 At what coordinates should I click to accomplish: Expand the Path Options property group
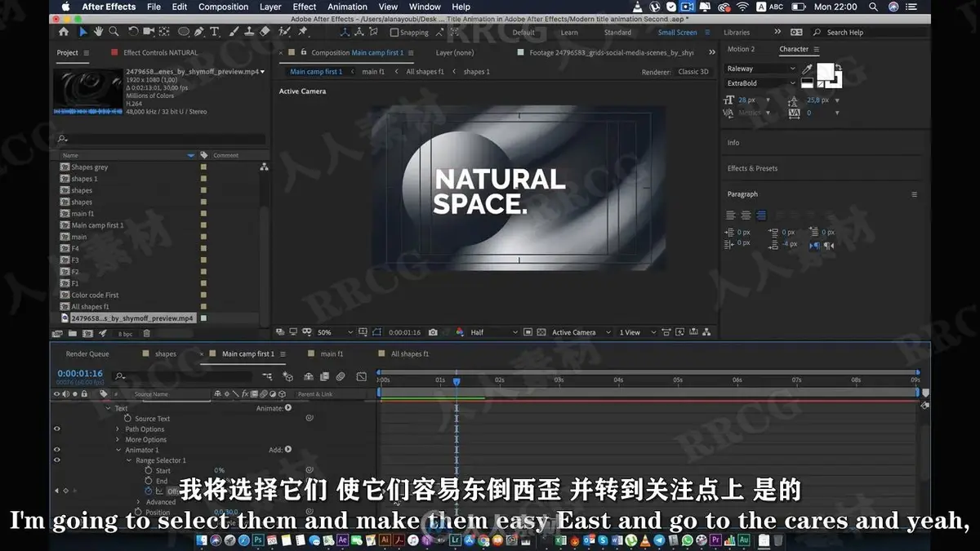click(x=118, y=429)
